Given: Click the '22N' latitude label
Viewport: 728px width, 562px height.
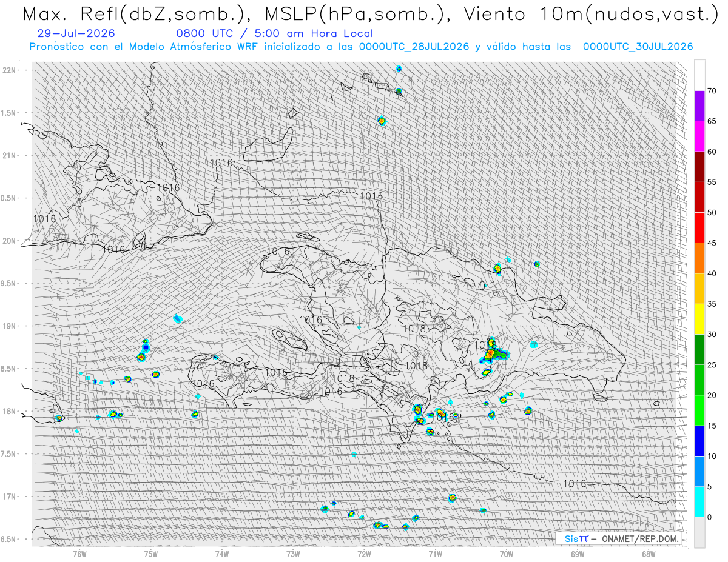Looking at the screenshot, I should pyautogui.click(x=10, y=70).
